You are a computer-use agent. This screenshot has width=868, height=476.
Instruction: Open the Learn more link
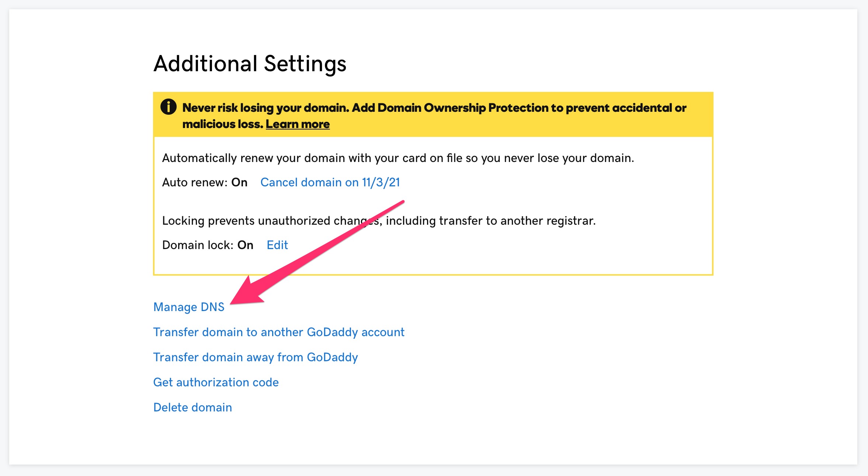coord(298,124)
